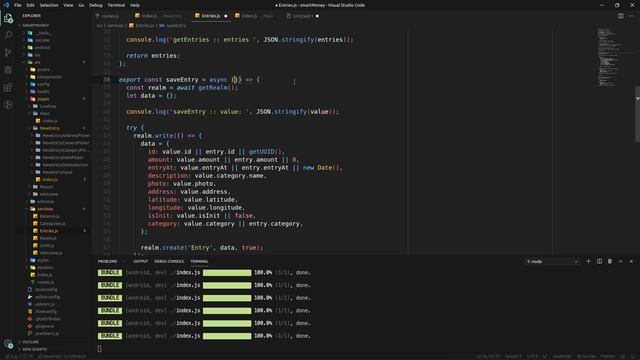Viewport: 640px width, 360px height.
Task: Open Categories.js in services folder
Action: [x=53, y=224]
